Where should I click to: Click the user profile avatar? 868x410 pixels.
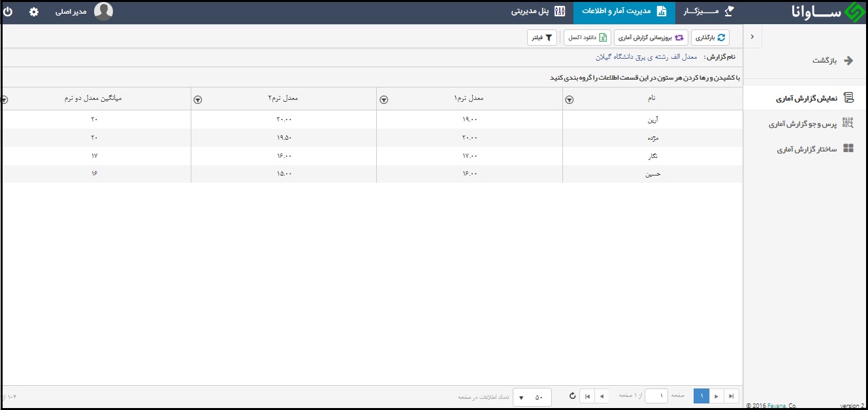[103, 12]
